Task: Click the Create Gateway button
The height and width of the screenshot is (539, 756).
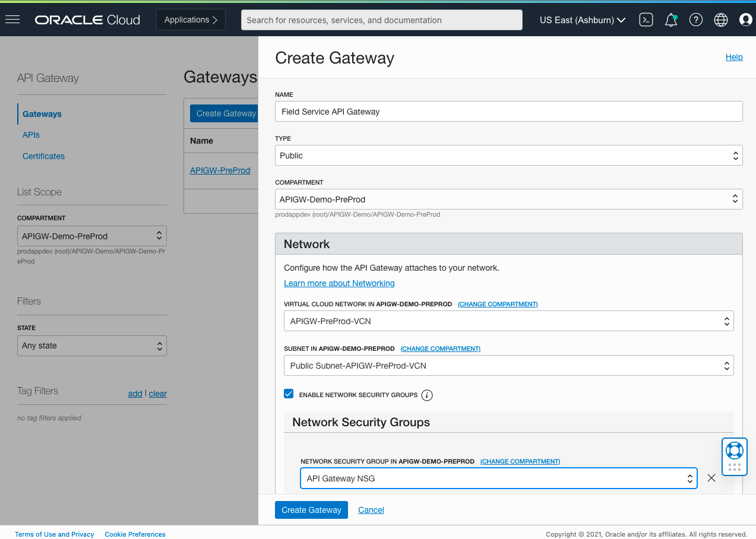Action: pos(311,509)
